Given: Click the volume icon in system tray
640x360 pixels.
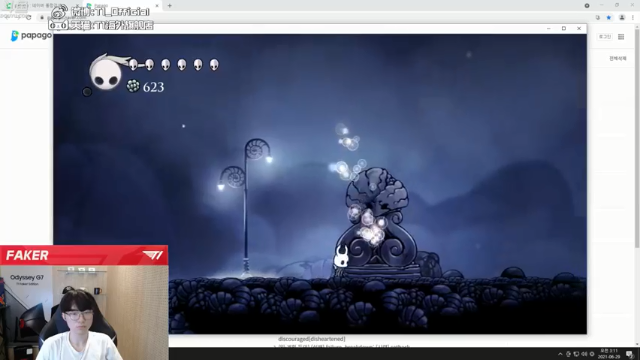Looking at the screenshot, I should 584,354.
